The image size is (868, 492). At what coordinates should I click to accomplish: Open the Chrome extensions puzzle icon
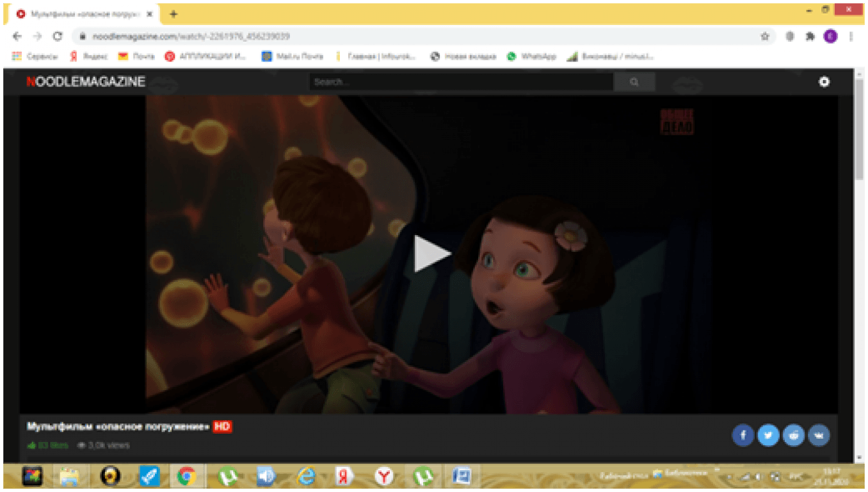810,37
